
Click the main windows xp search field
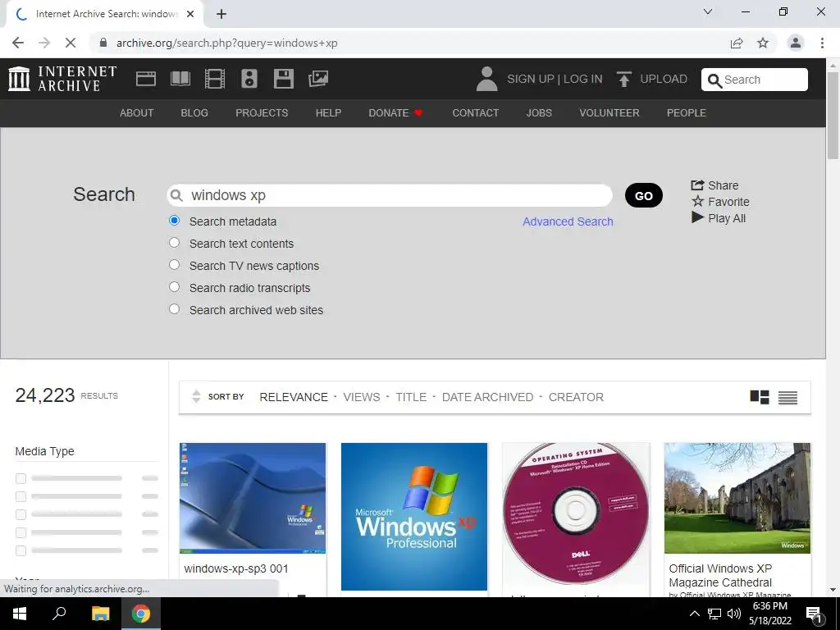390,195
